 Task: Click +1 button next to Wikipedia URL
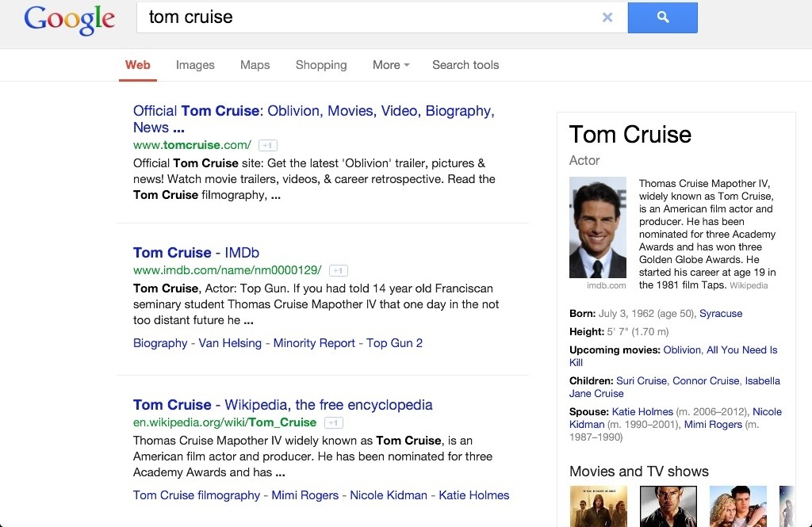coord(334,423)
